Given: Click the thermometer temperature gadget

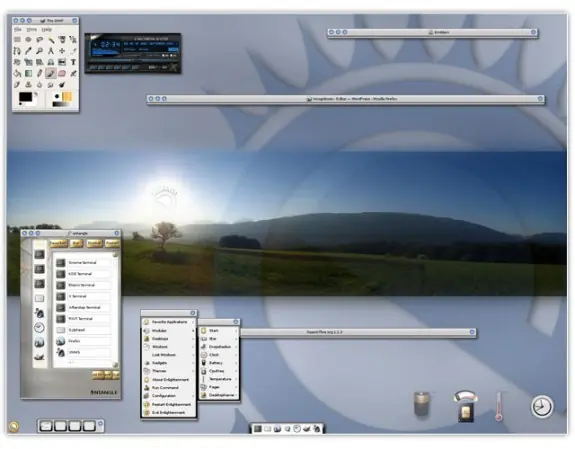Looking at the screenshot, I should (499, 406).
